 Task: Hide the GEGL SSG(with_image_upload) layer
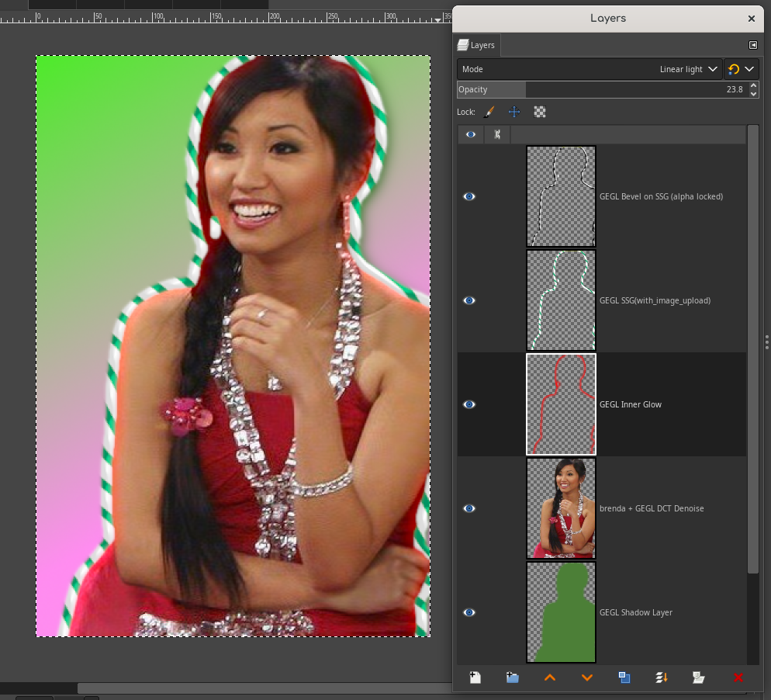[469, 300]
